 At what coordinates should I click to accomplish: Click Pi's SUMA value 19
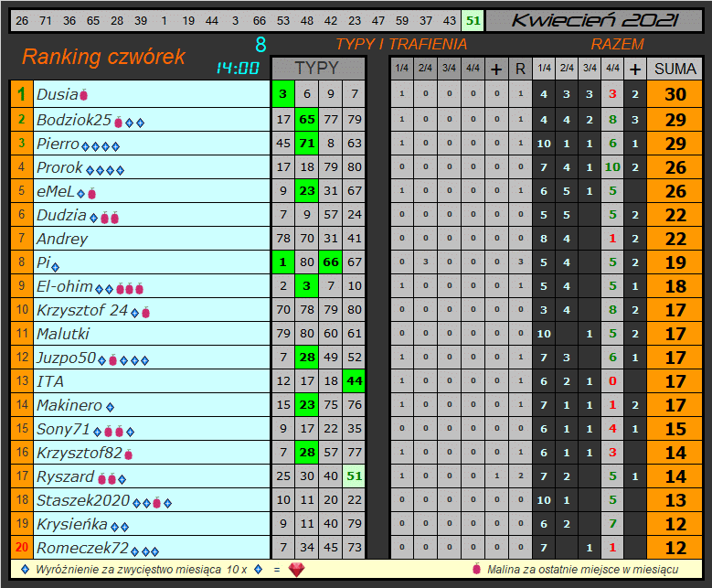[x=675, y=262]
